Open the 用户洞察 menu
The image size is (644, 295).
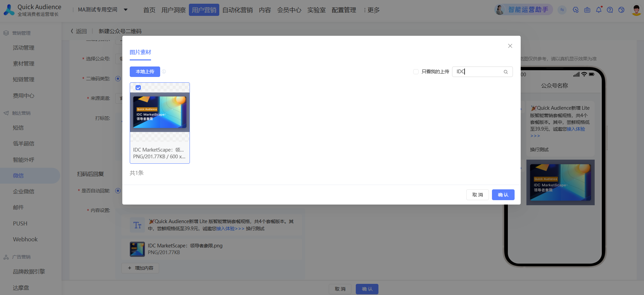pyautogui.click(x=173, y=10)
